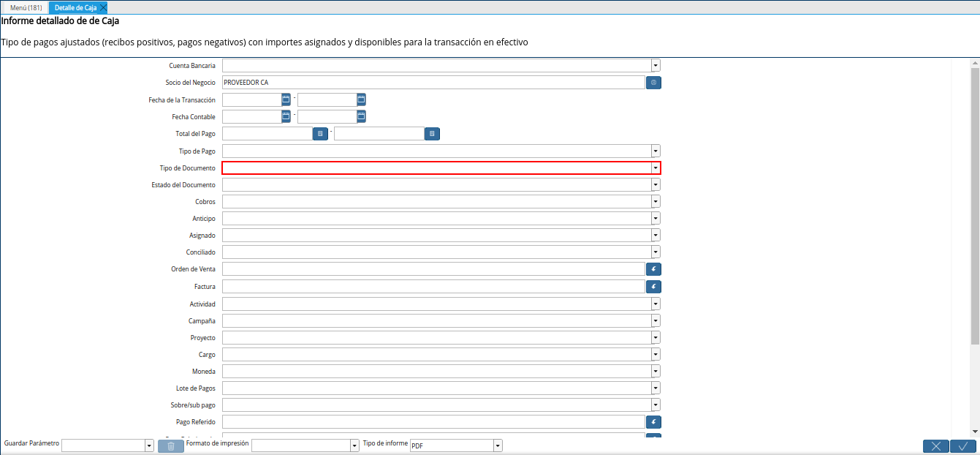
Task: Open Guardar Parámetro dropdown
Action: (149, 445)
